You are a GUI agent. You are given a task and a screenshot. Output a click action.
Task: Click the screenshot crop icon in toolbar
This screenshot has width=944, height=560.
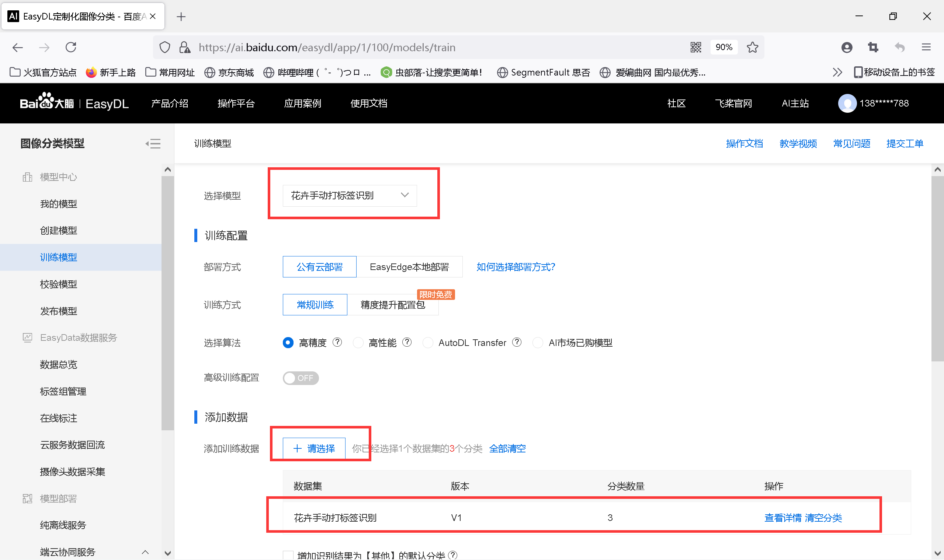[x=873, y=47]
